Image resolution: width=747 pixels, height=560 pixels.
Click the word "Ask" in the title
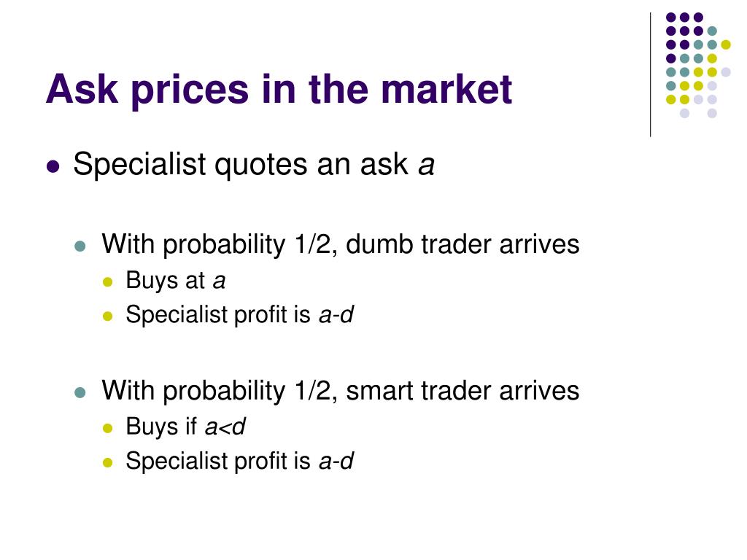point(82,89)
